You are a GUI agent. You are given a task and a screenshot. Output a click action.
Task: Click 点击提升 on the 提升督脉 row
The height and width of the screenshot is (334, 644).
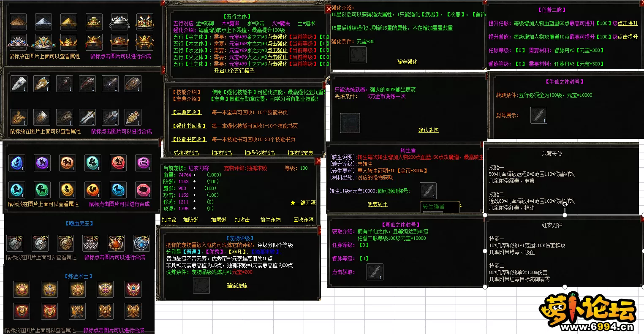(628, 37)
